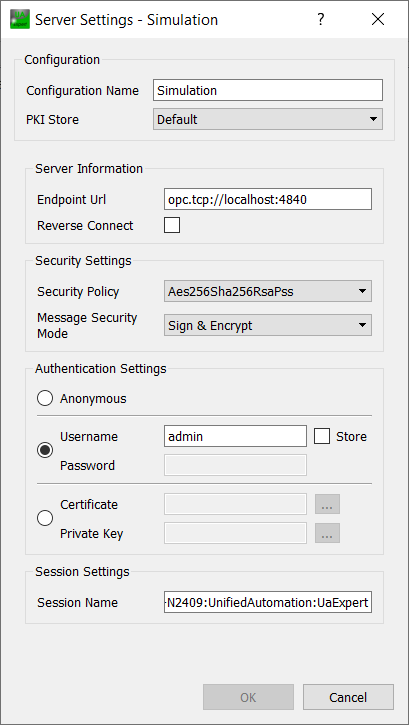Image resolution: width=409 pixels, height=725 pixels.
Task: Edit the Configuration Name field
Action: point(268,90)
